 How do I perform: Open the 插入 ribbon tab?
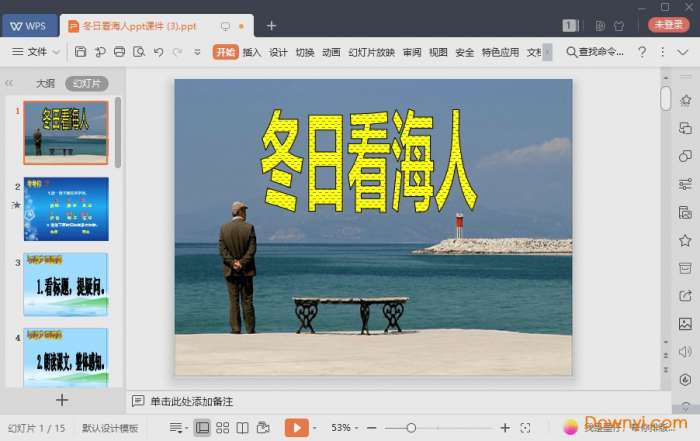[x=252, y=52]
